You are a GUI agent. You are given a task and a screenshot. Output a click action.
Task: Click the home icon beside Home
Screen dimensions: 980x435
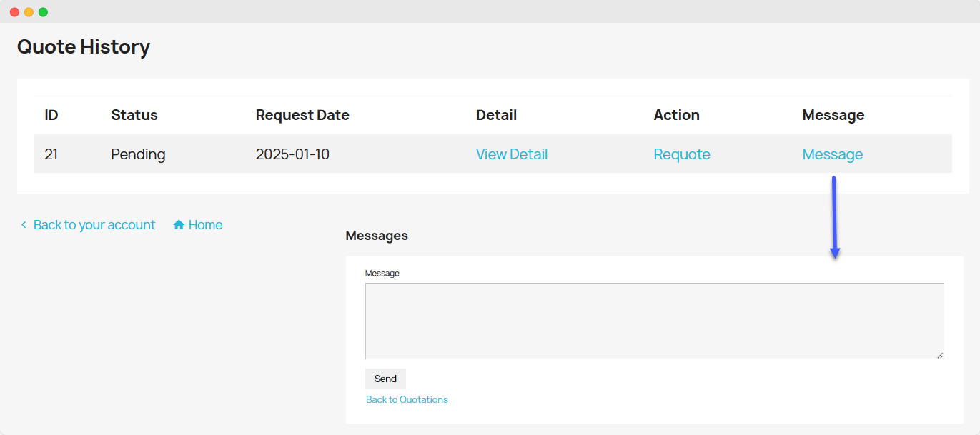(x=179, y=225)
